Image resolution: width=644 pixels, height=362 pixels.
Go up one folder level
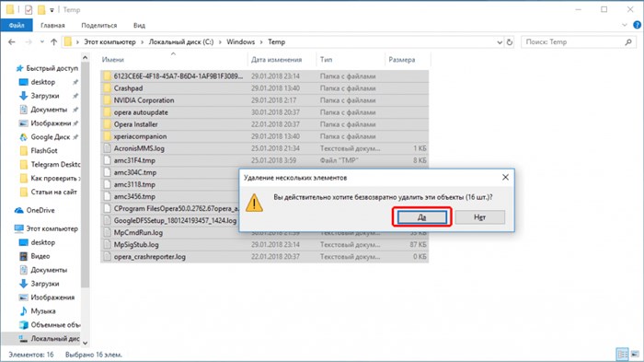click(53, 42)
